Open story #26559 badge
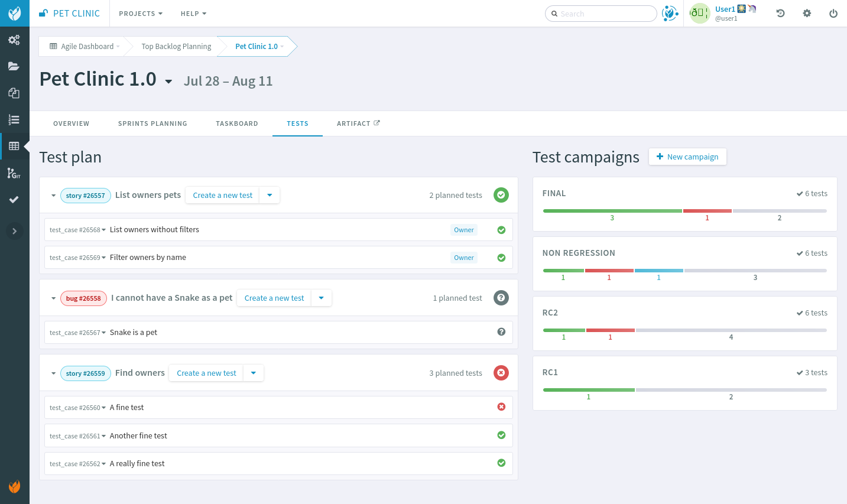847x504 pixels. point(86,373)
